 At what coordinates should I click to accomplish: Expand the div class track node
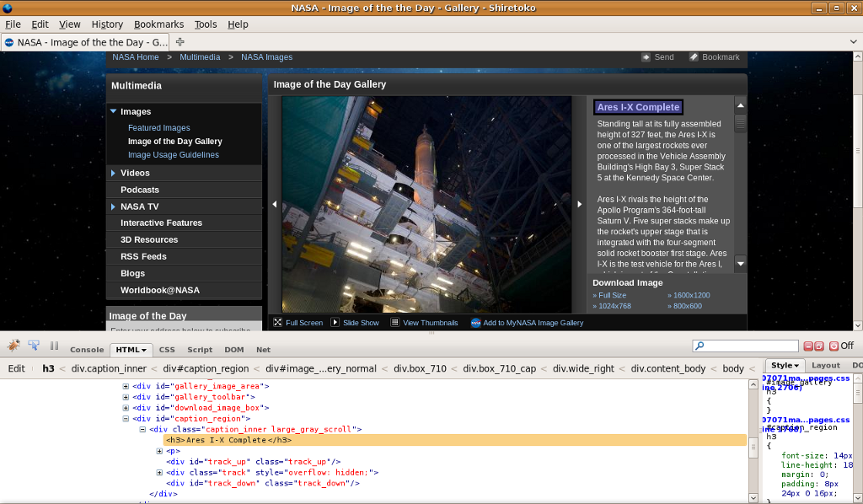click(159, 473)
